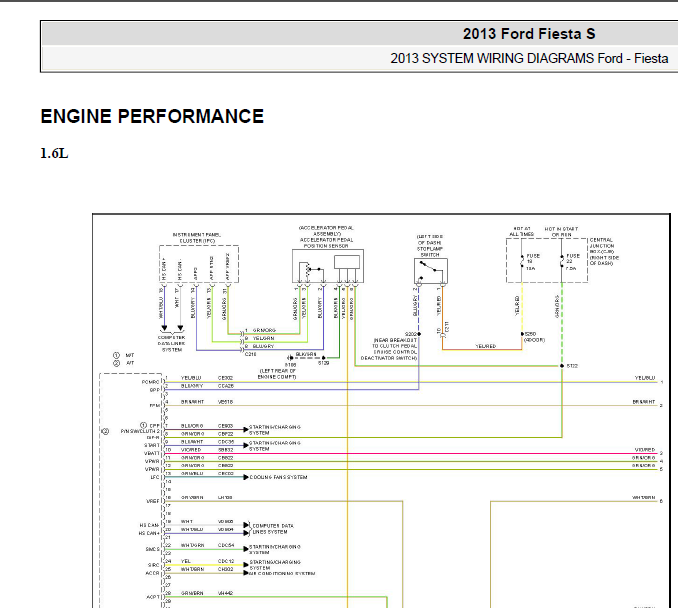Click the "SIRC" pin name

[154, 565]
